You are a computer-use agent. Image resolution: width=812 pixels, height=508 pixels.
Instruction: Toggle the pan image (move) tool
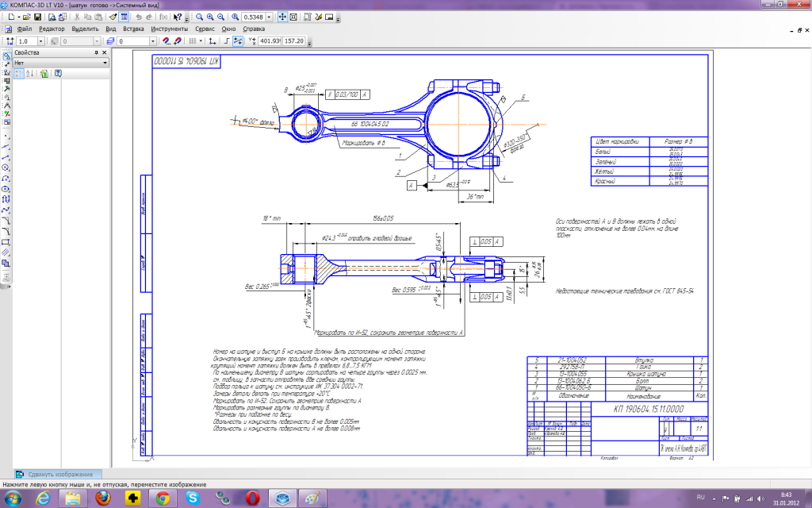point(282,17)
